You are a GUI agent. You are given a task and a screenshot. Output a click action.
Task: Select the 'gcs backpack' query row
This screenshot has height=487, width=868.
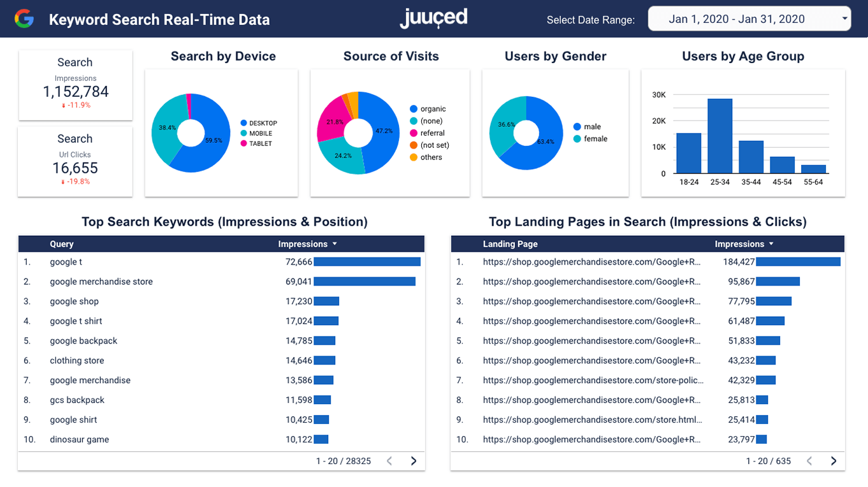[221, 400]
